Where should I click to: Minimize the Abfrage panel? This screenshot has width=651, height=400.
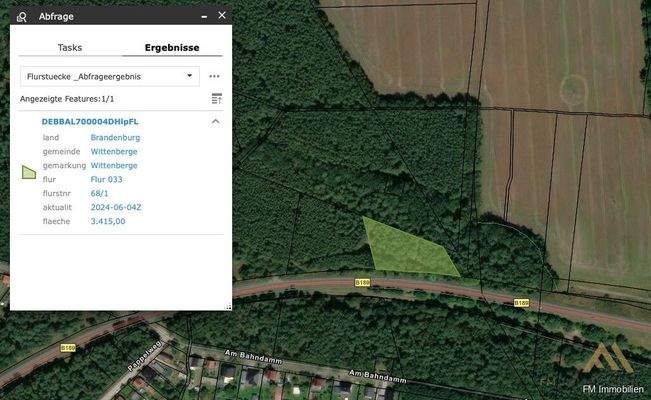click(x=204, y=16)
